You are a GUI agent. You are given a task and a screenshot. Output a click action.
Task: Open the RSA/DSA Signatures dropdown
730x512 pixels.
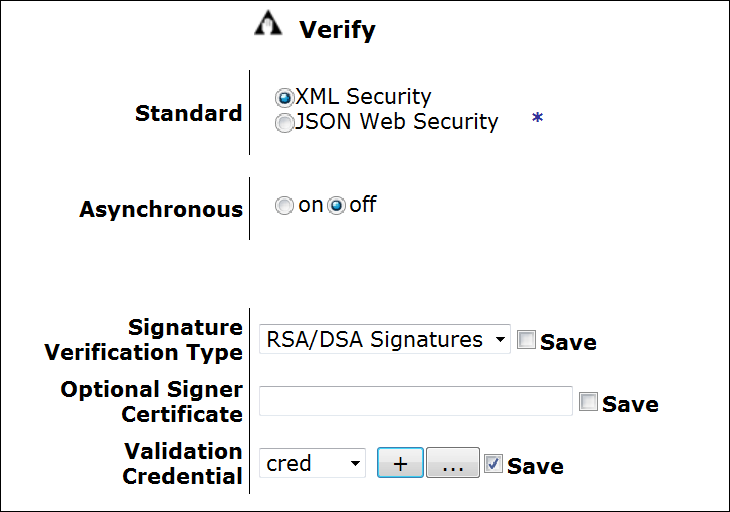click(x=385, y=339)
